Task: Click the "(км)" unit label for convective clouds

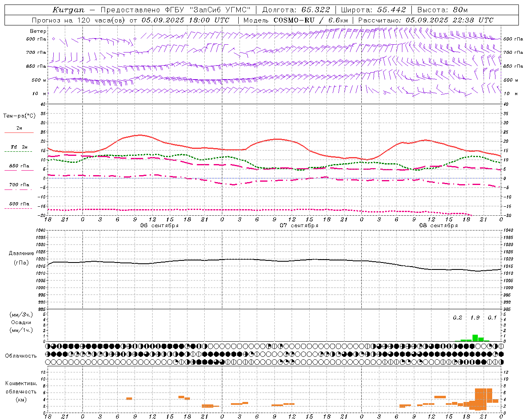Action: pyautogui.click(x=21, y=399)
